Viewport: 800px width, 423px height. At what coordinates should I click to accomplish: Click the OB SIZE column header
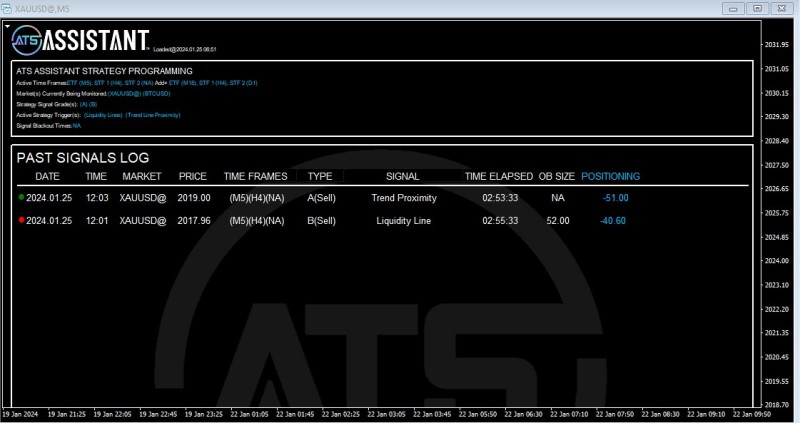pyautogui.click(x=557, y=177)
